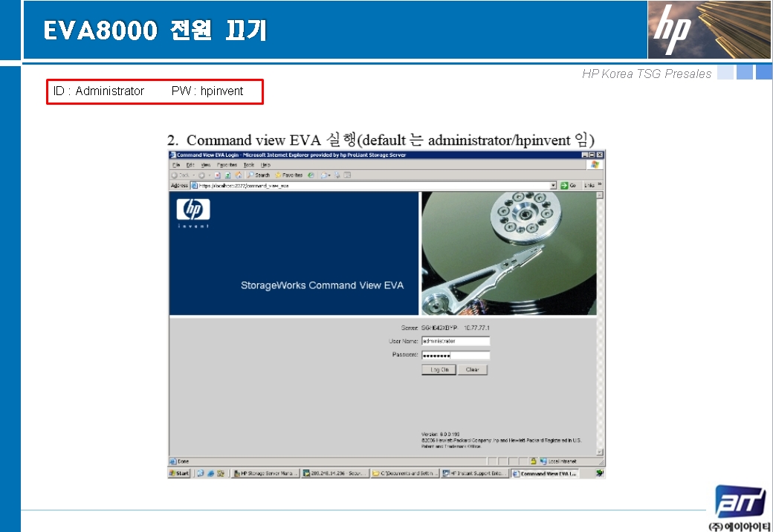Screen dimensions: 773x532
Task: Click the Stop loading icon in IE toolbar
Action: click(x=217, y=175)
